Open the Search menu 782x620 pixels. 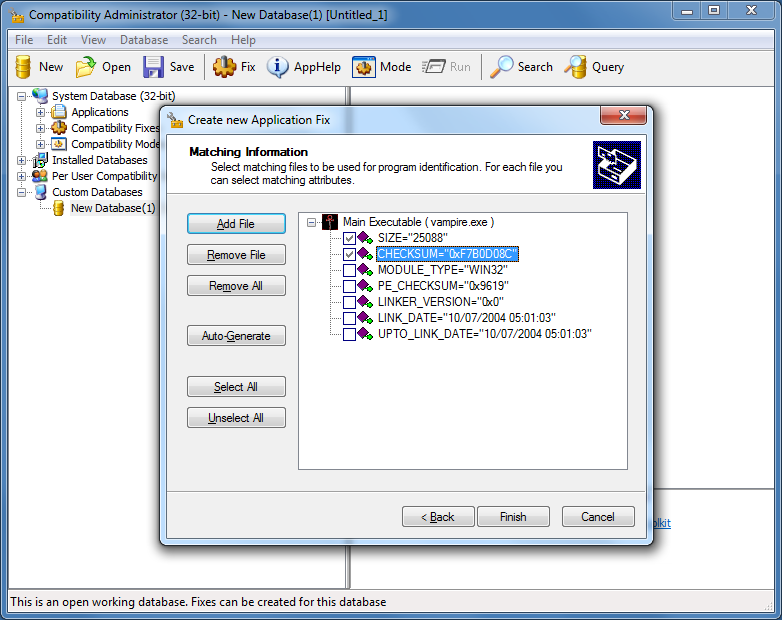[199, 40]
